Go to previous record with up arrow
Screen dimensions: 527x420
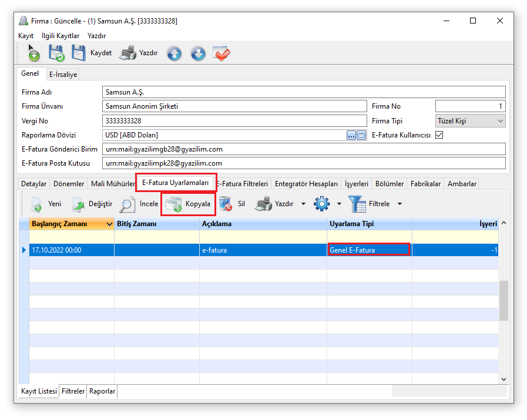174,53
